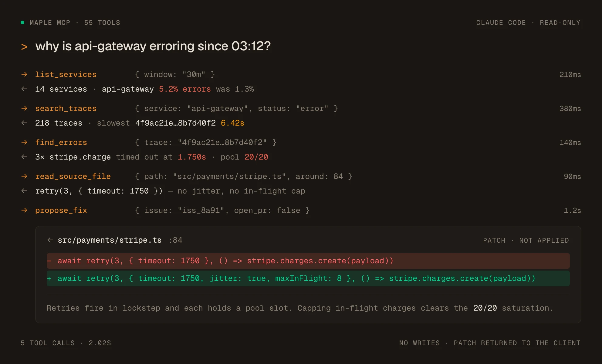Click the '{ window: "30m" }' arguments
The height and width of the screenshot is (364, 602).
click(x=175, y=75)
